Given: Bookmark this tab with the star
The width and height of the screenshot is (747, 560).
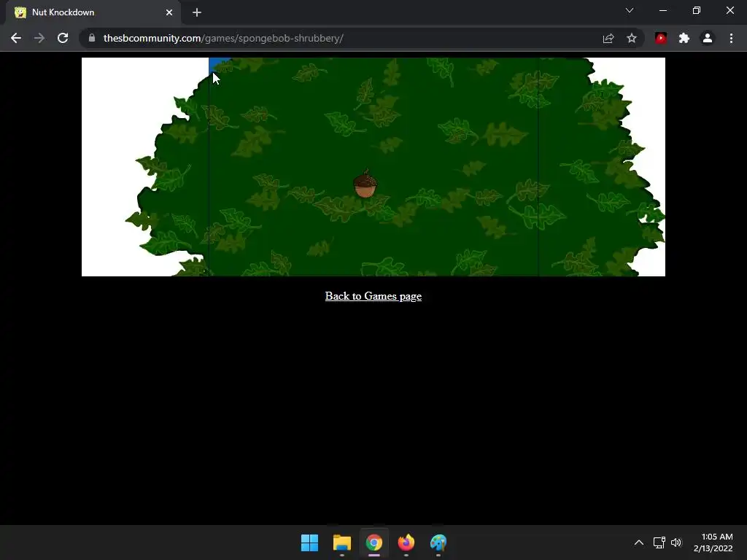Looking at the screenshot, I should tap(632, 38).
